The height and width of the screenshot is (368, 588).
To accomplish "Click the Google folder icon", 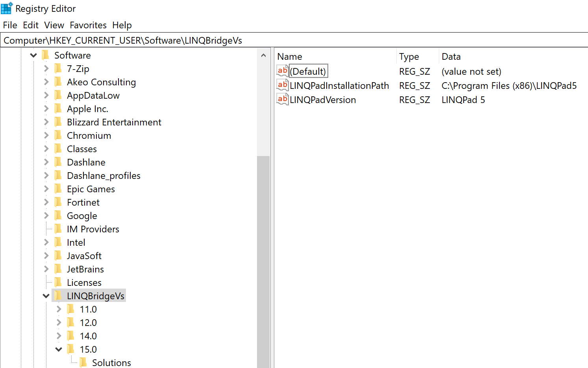I will coord(58,215).
